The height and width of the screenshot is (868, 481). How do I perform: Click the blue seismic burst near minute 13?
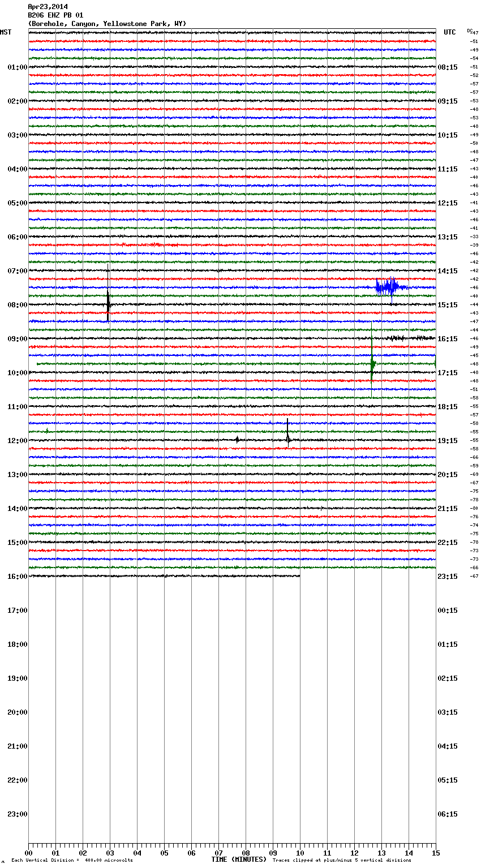coord(390,287)
